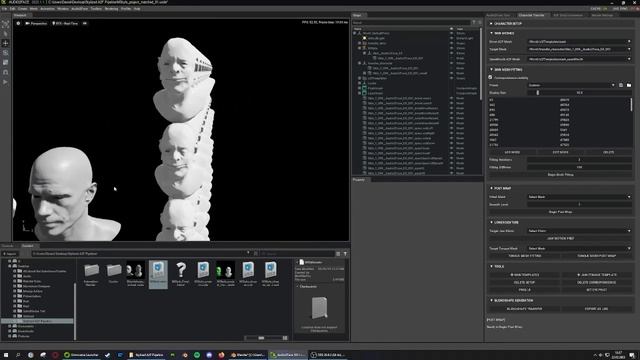
Task: Select the Move tool in left toolbar
Action: (x=5, y=43)
